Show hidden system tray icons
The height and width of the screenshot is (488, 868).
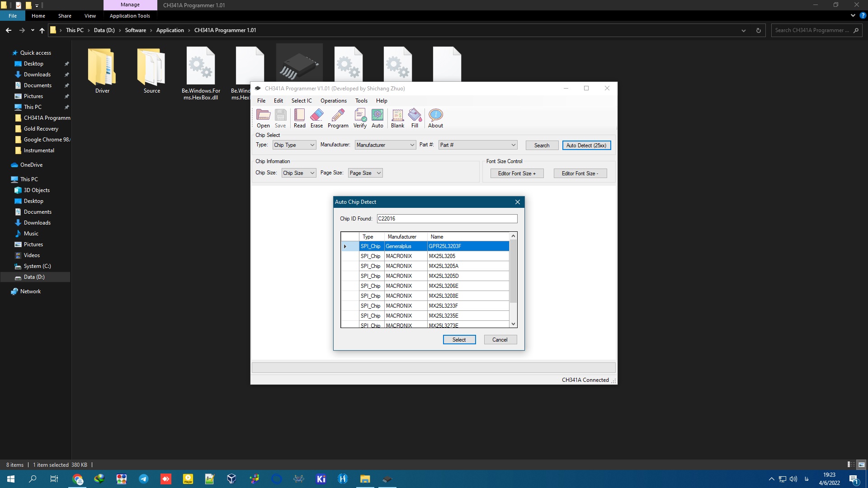(772, 479)
